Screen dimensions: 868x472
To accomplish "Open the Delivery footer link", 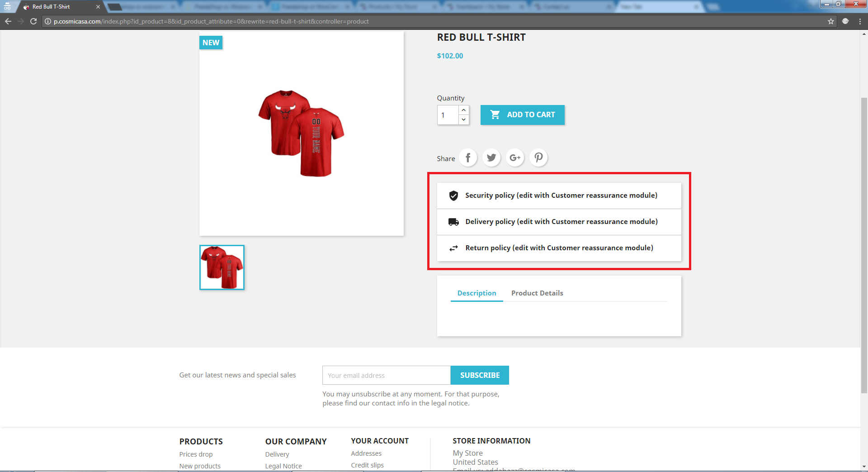I will [277, 454].
